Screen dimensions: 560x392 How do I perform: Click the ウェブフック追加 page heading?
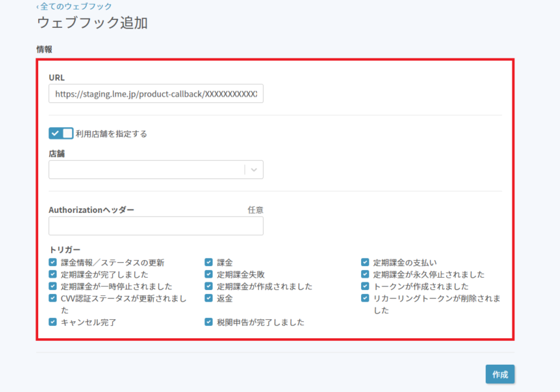point(92,23)
